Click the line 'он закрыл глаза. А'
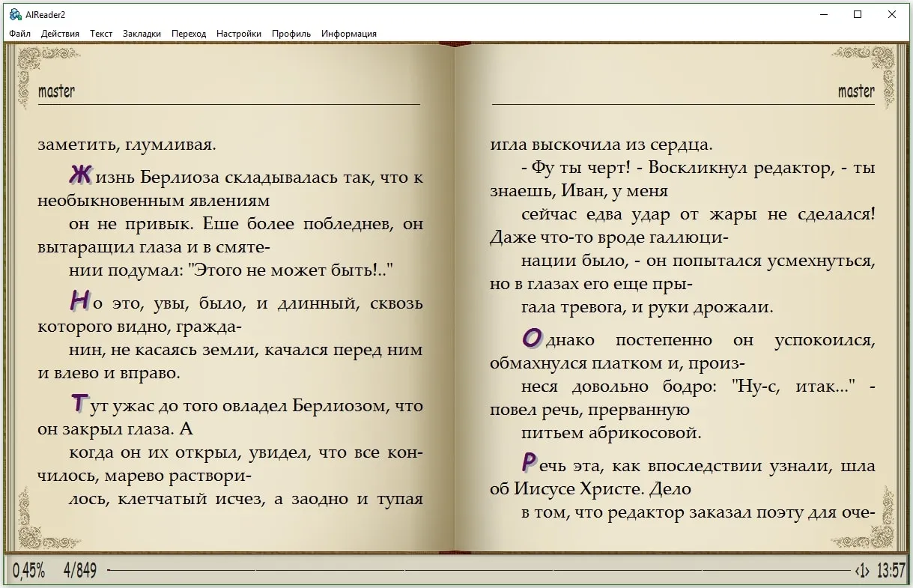The height and width of the screenshot is (588, 913). pos(116,430)
